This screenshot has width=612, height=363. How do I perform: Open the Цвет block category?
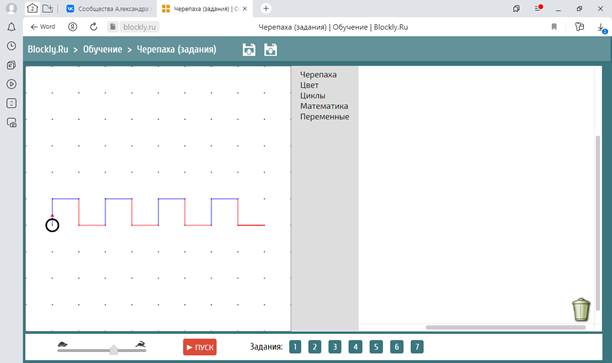coord(309,85)
